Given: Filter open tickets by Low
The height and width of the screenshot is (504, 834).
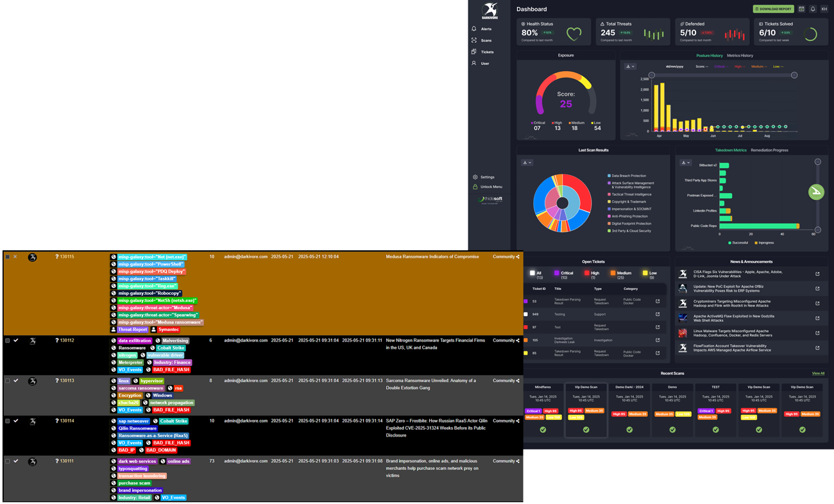Looking at the screenshot, I should (x=651, y=275).
